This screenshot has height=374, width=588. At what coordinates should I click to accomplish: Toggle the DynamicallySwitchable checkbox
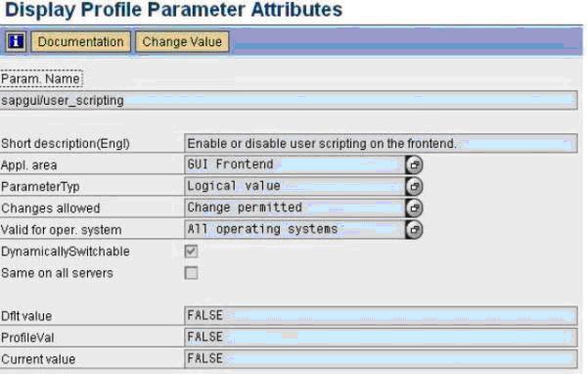(191, 252)
